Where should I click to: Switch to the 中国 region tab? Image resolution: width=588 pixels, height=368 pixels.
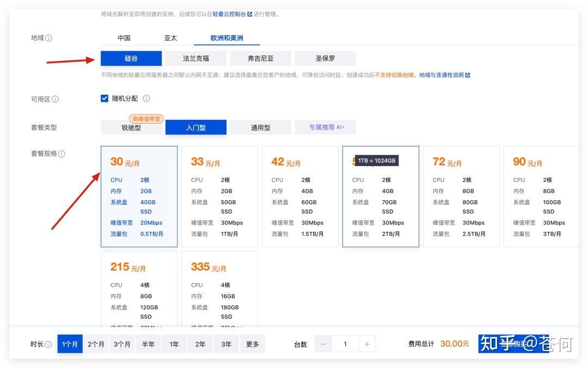[x=124, y=38]
